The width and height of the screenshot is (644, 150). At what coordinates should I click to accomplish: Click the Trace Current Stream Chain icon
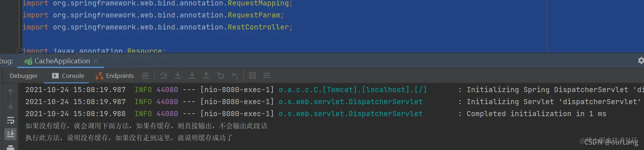267,75
